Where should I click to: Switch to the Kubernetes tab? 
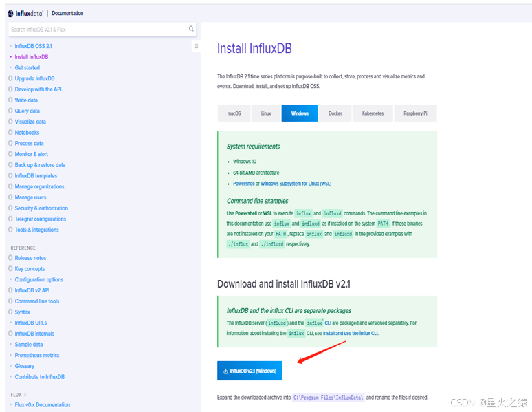(x=373, y=113)
